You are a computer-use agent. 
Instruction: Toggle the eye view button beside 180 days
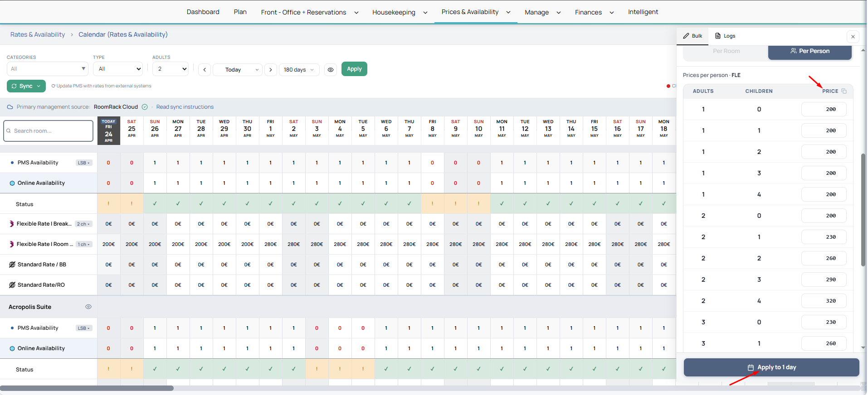pyautogui.click(x=331, y=70)
